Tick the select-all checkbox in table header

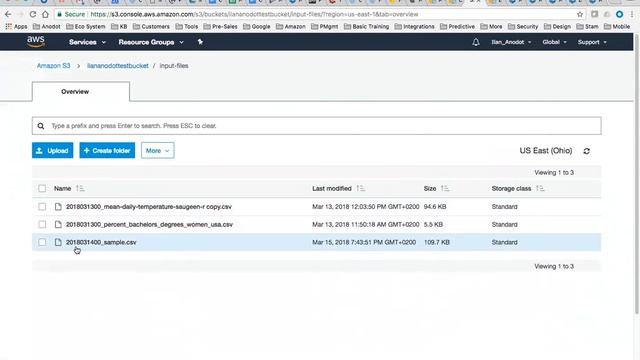[x=42, y=188]
